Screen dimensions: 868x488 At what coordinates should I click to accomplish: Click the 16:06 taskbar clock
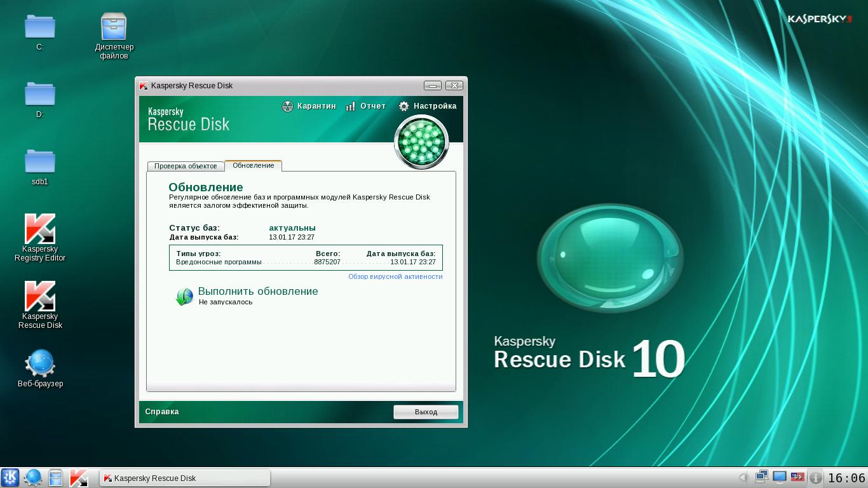(x=846, y=478)
